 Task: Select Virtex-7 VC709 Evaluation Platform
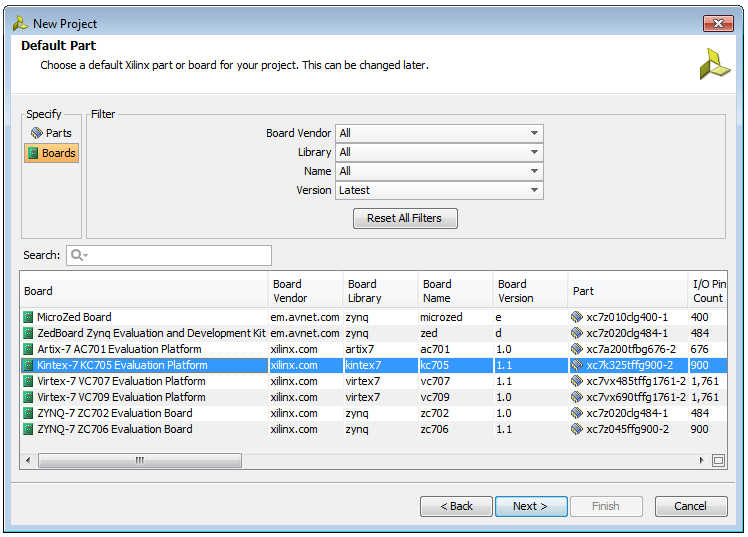374,397
